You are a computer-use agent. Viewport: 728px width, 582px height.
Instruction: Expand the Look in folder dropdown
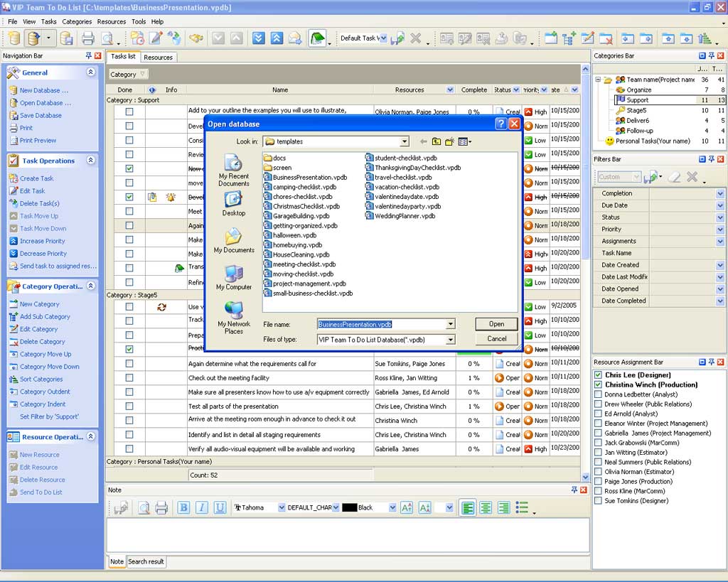coord(404,141)
